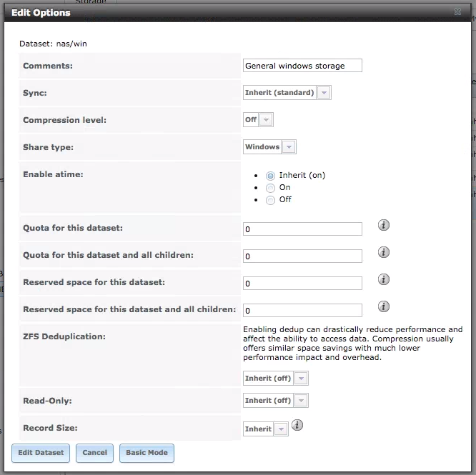Focus the Quota for this dataset field
Viewport: 476px width, 475px height.
[302, 229]
